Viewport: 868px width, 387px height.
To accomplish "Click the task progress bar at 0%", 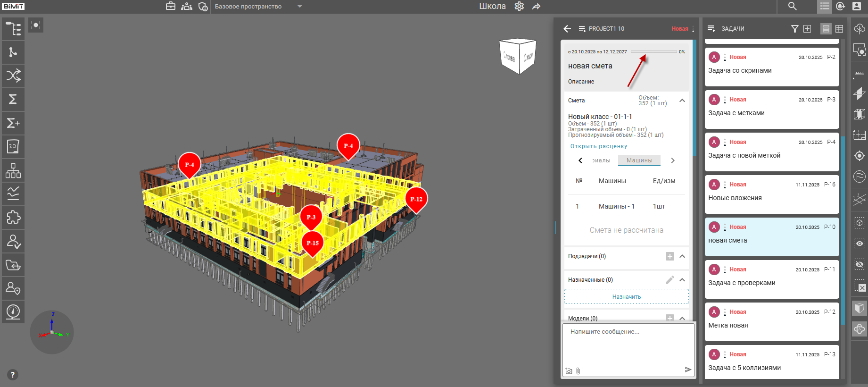I will (653, 52).
